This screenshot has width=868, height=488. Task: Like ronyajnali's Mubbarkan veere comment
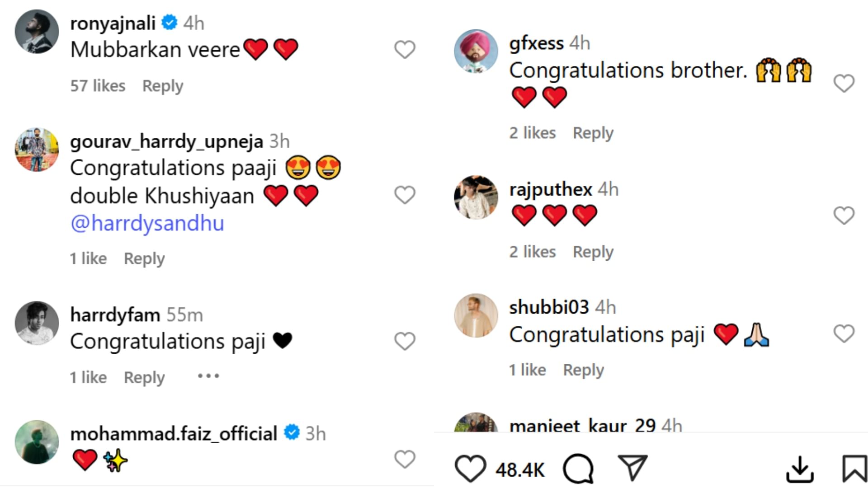pos(405,50)
